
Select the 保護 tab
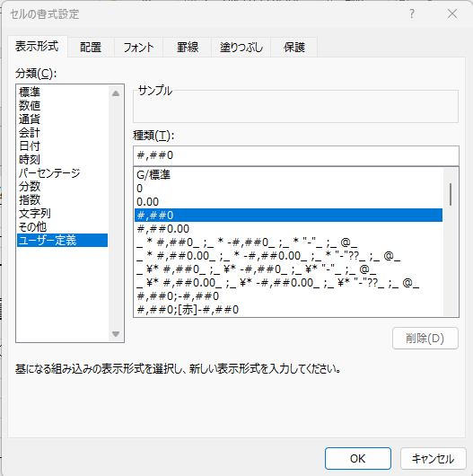(x=294, y=47)
